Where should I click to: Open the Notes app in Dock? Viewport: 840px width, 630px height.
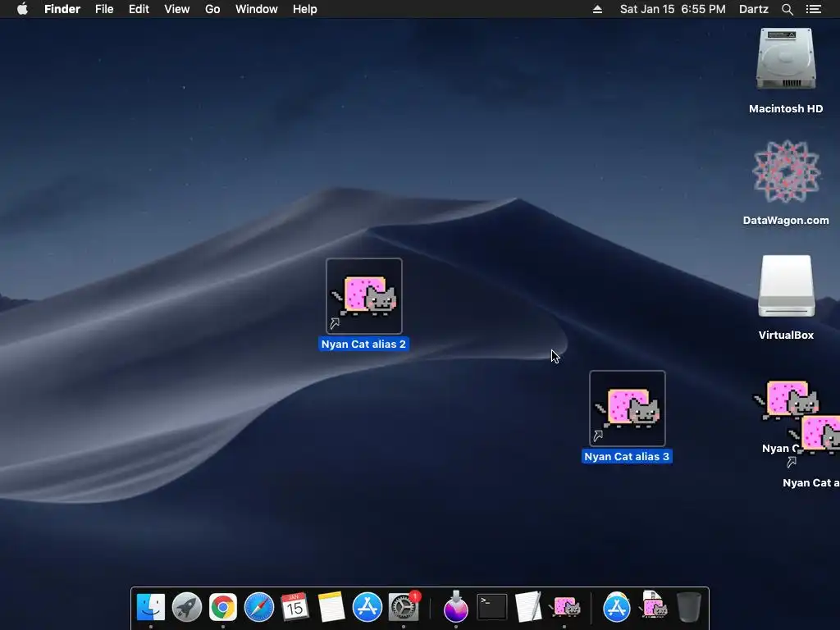(x=331, y=607)
